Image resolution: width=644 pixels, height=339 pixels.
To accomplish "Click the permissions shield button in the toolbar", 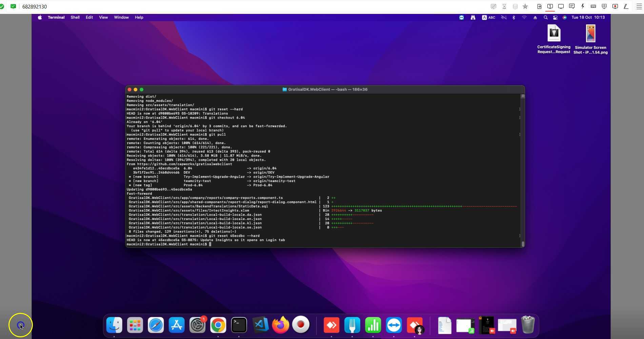I will pyautogui.click(x=604, y=6).
